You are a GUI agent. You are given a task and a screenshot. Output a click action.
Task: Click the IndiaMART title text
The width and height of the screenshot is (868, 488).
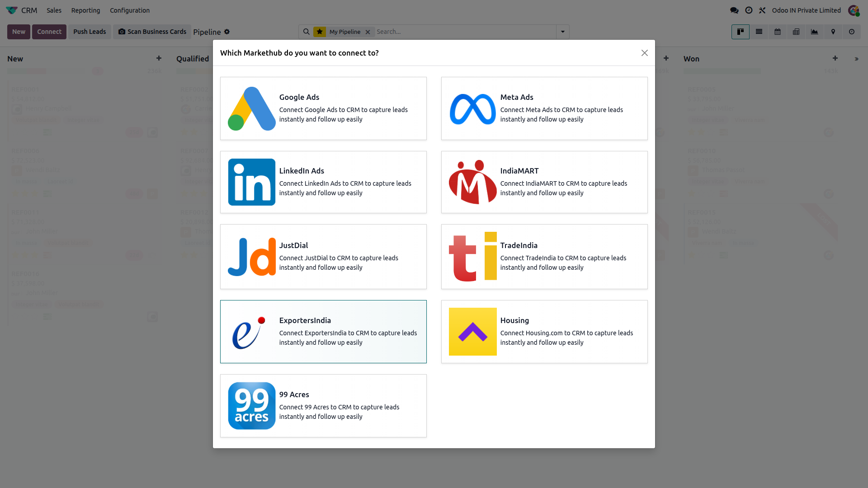(x=519, y=171)
